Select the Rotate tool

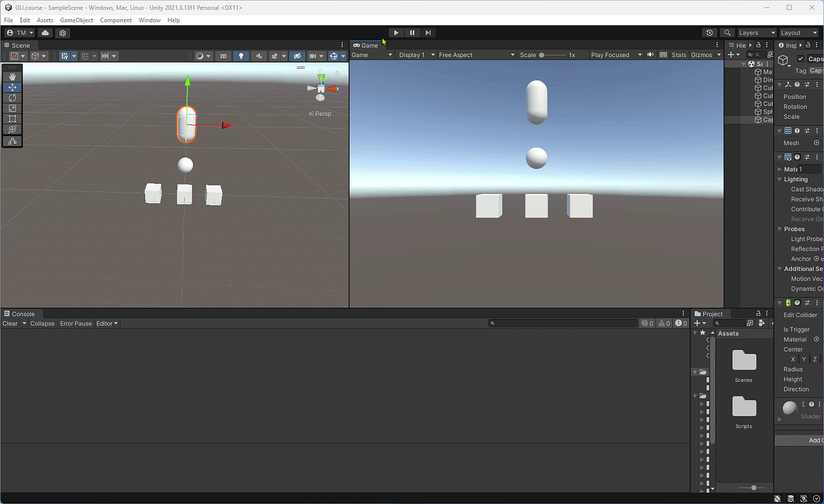click(12, 98)
